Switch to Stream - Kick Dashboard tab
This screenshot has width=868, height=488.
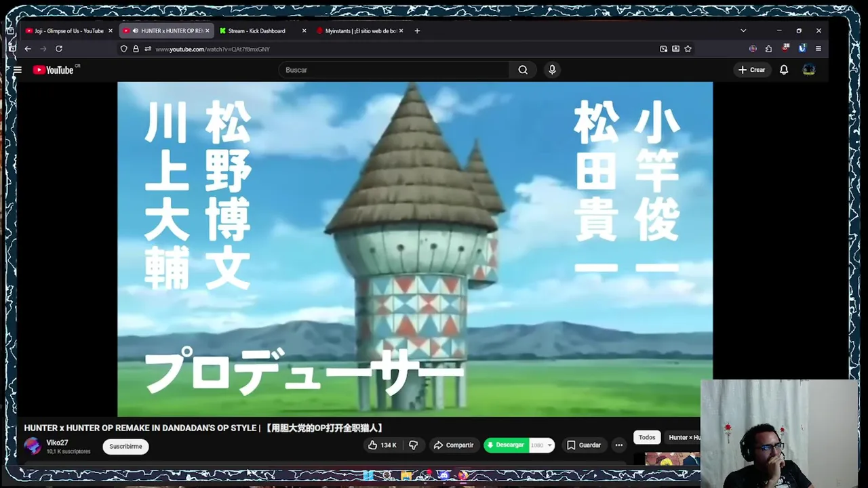coord(262,30)
